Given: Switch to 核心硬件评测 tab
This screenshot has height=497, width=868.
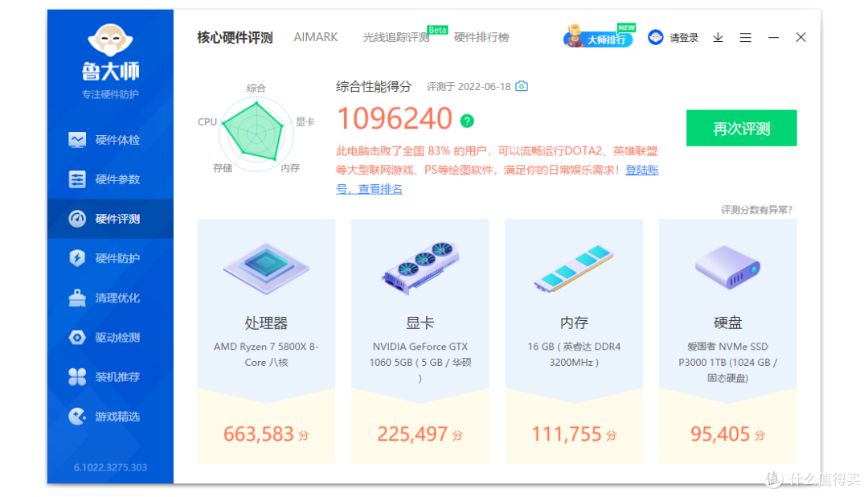Looking at the screenshot, I should coord(235,37).
